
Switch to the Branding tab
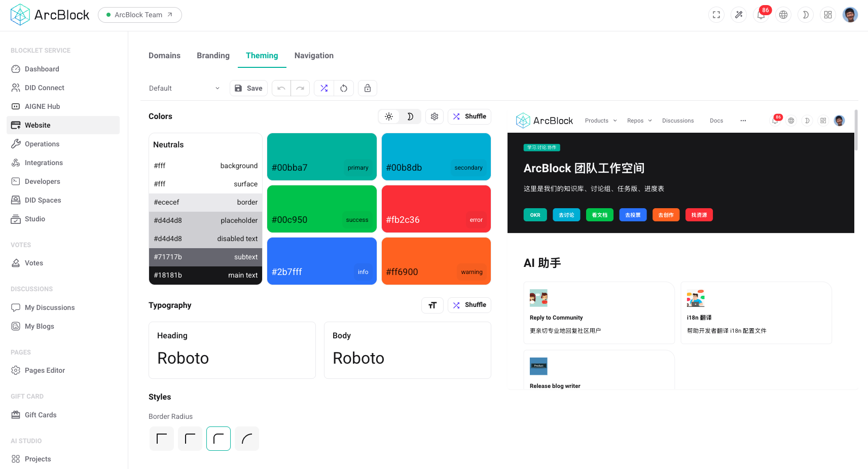tap(213, 55)
